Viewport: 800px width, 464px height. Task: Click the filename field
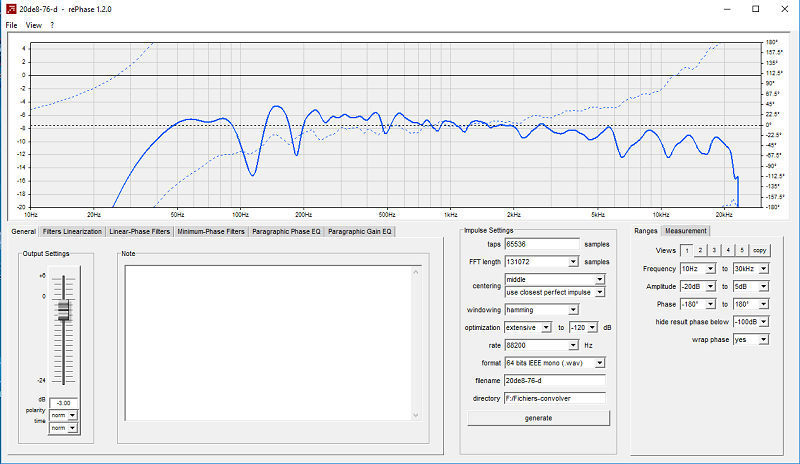tap(555, 381)
